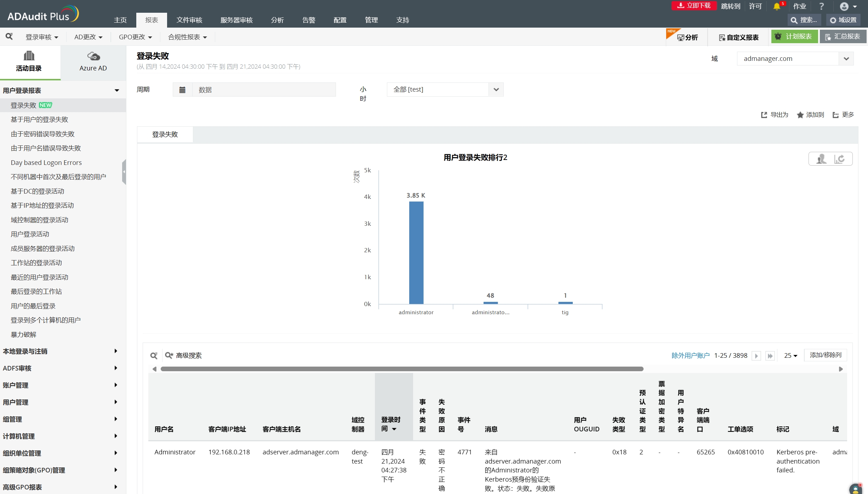
Task: Open the notifications bell icon
Action: (777, 6)
